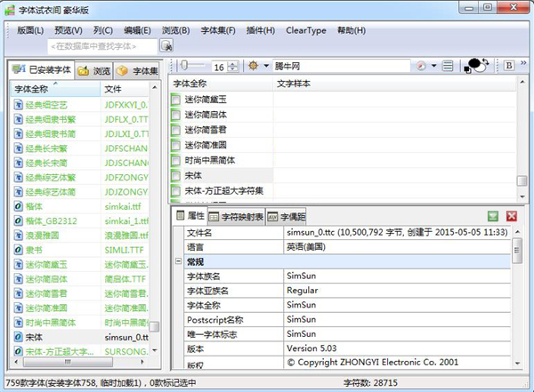Switch to the 浏览 tab in left panel
The image size is (534, 392).
pyautogui.click(x=93, y=70)
